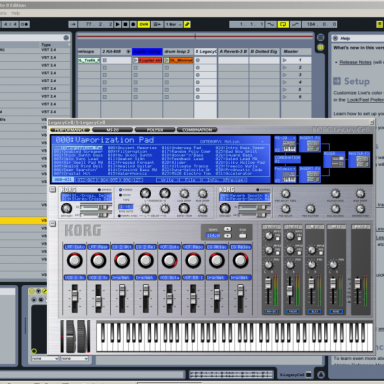Click the global Record button
The image size is (384, 384).
pos(133,24)
